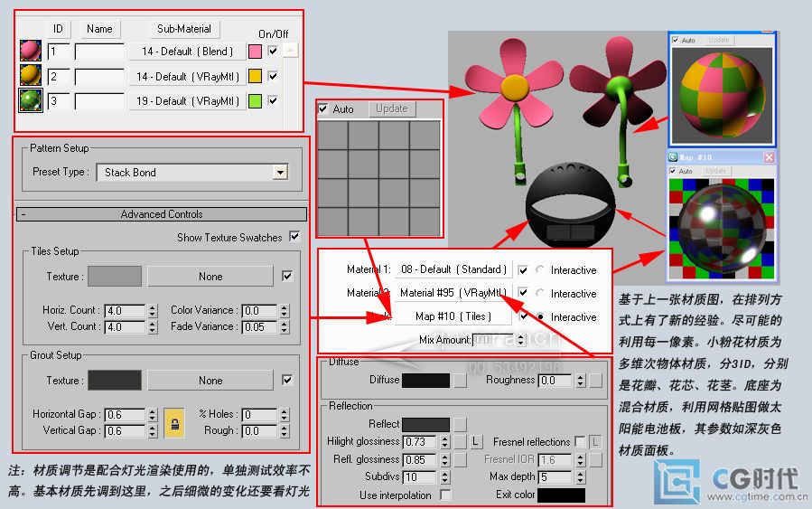
Task: Click the Reflect dark gray color swatch
Action: 425,425
